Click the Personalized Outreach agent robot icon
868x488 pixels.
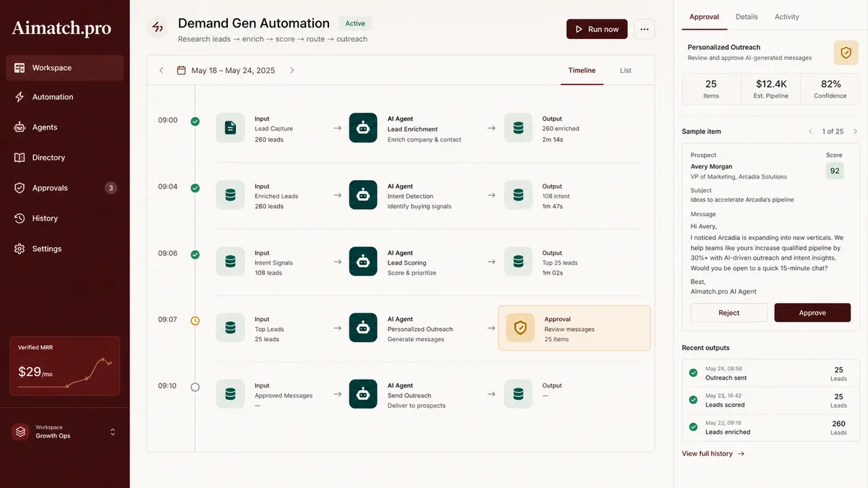click(363, 328)
